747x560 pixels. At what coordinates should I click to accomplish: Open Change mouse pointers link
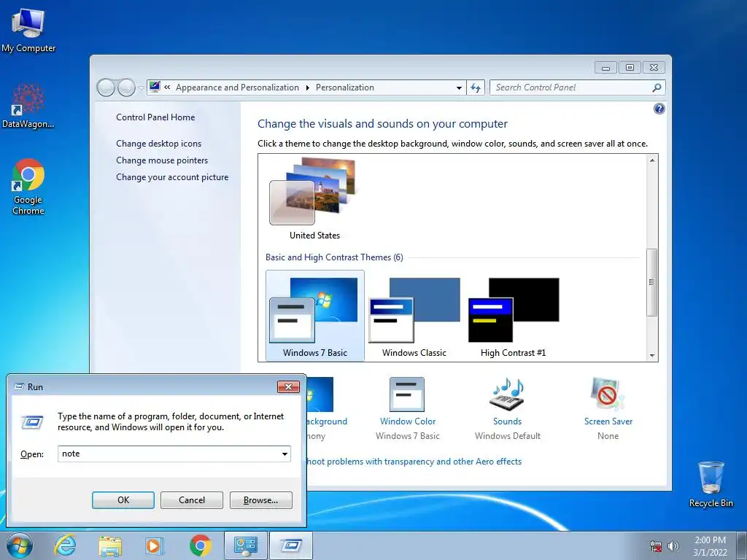162,160
